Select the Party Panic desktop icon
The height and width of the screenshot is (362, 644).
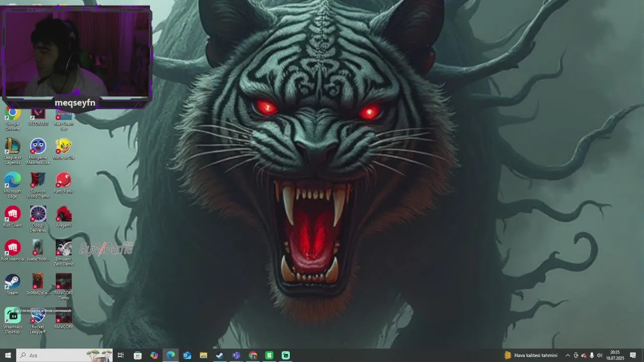point(64,183)
